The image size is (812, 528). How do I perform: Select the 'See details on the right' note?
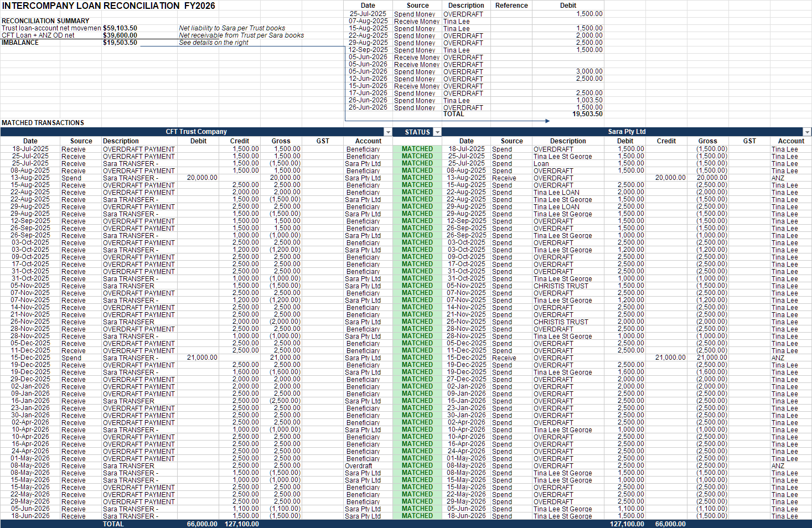[x=214, y=43]
